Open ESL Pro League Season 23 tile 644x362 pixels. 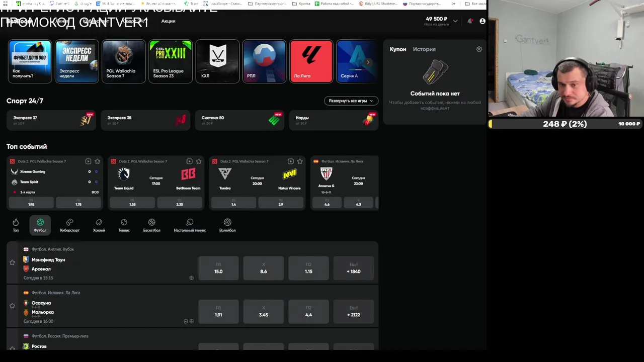coord(171,61)
